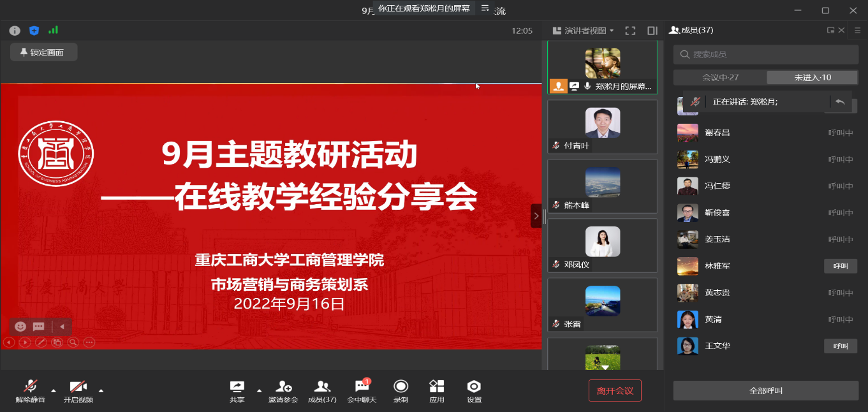Image resolution: width=868 pixels, height=412 pixels.
Task: Enter full screen from the video strip header
Action: click(630, 31)
